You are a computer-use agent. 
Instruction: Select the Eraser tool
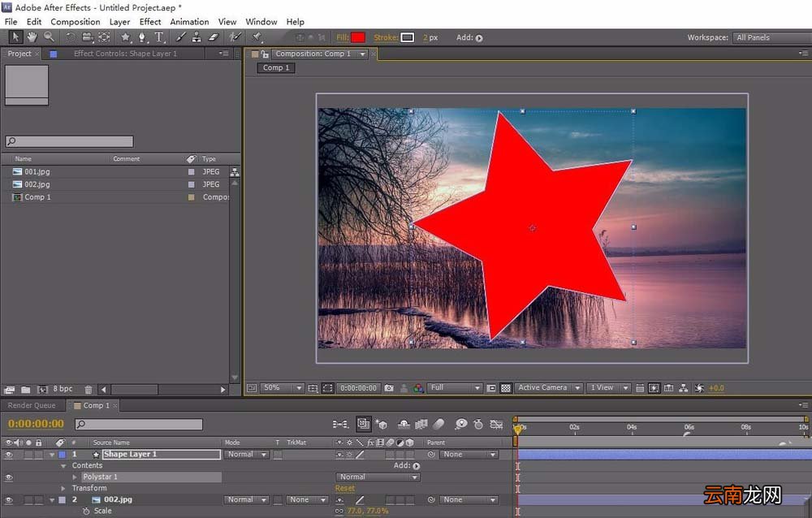[214, 37]
